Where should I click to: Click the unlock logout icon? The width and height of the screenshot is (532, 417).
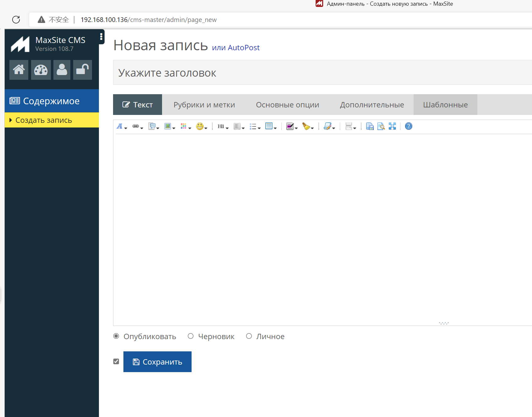[82, 70]
